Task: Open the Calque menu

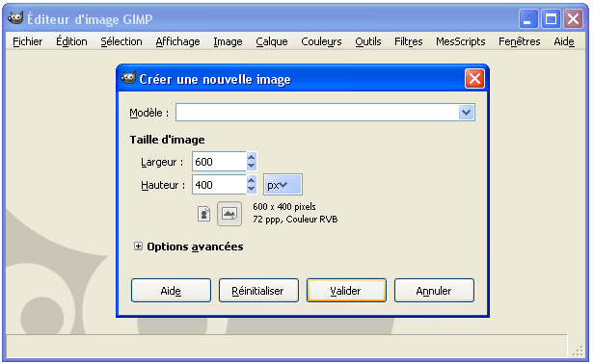Action: [x=272, y=41]
